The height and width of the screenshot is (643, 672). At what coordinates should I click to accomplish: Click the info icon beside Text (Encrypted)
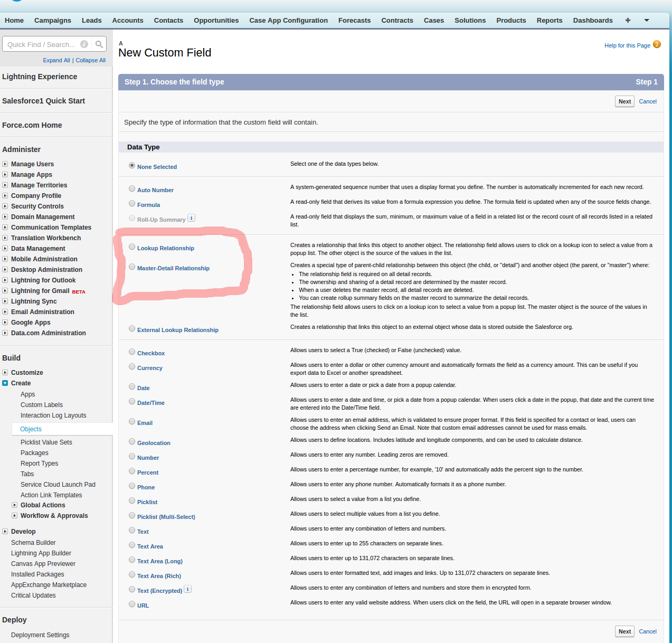pyautogui.click(x=188, y=589)
